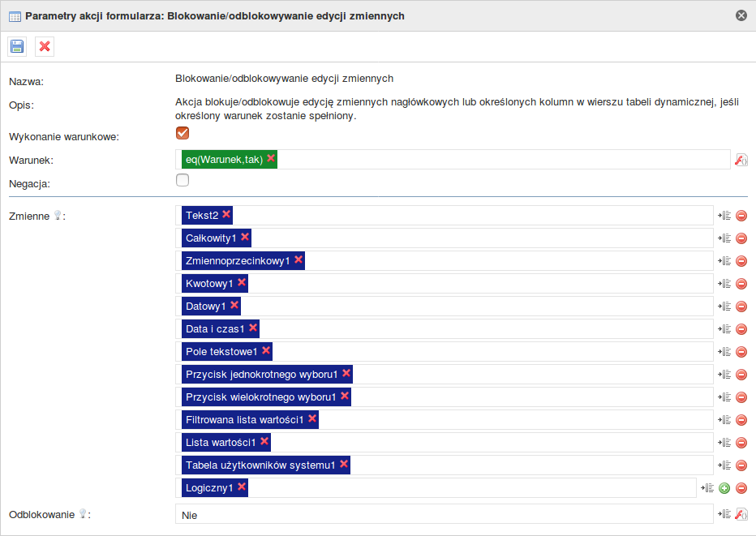Remove the Kwotowy1 variable tag
Viewport: 756px width, 536px height.
click(x=242, y=282)
